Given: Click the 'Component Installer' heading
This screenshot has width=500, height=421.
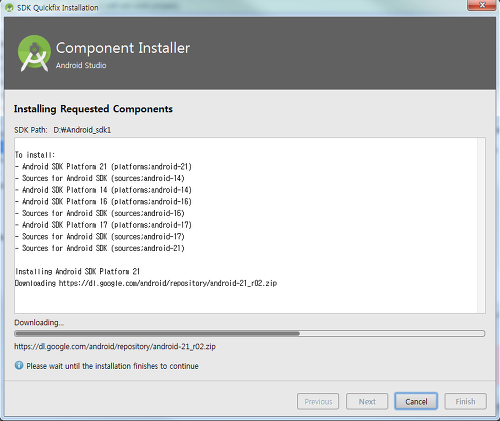Looking at the screenshot, I should coord(123,48).
